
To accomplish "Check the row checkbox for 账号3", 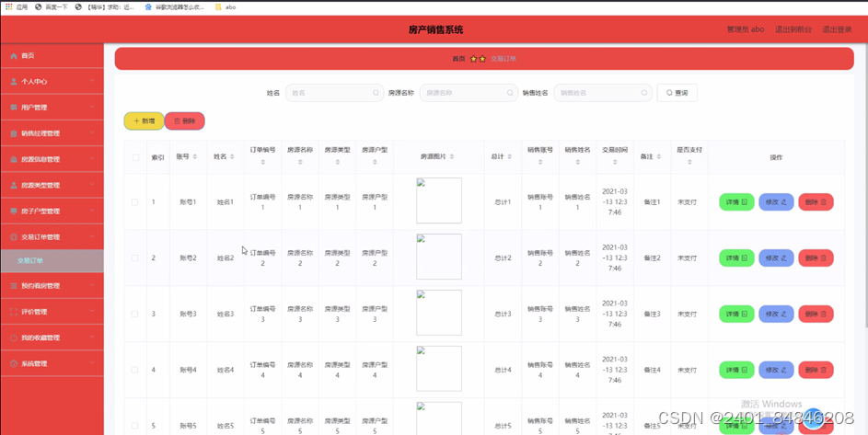I will pyautogui.click(x=134, y=314).
